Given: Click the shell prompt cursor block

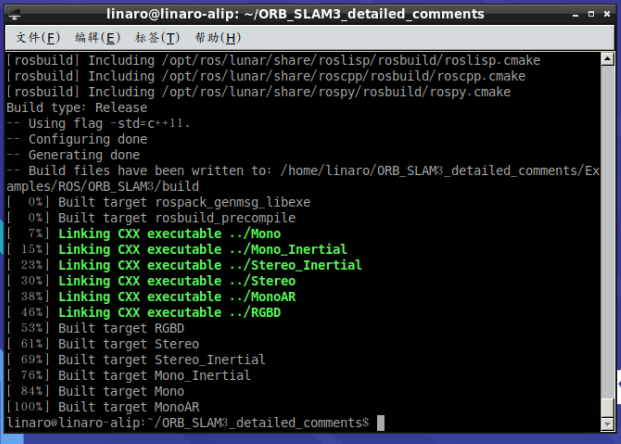Looking at the screenshot, I should pyautogui.click(x=381, y=423).
